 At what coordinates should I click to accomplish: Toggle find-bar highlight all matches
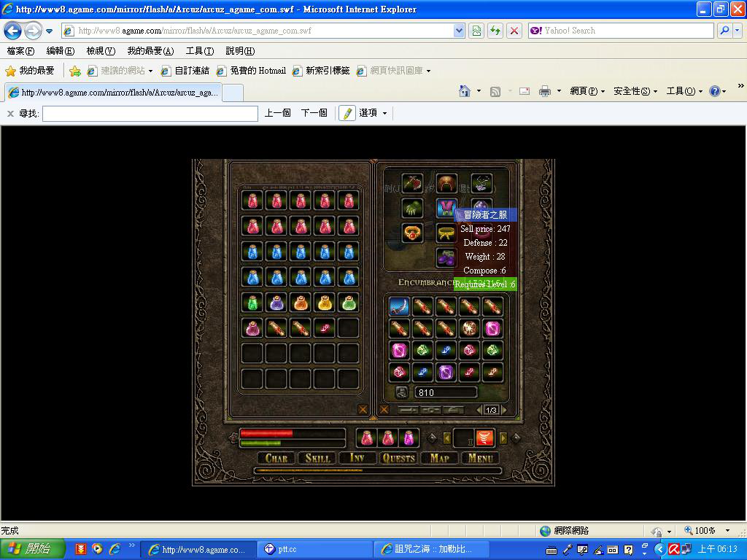click(x=347, y=113)
